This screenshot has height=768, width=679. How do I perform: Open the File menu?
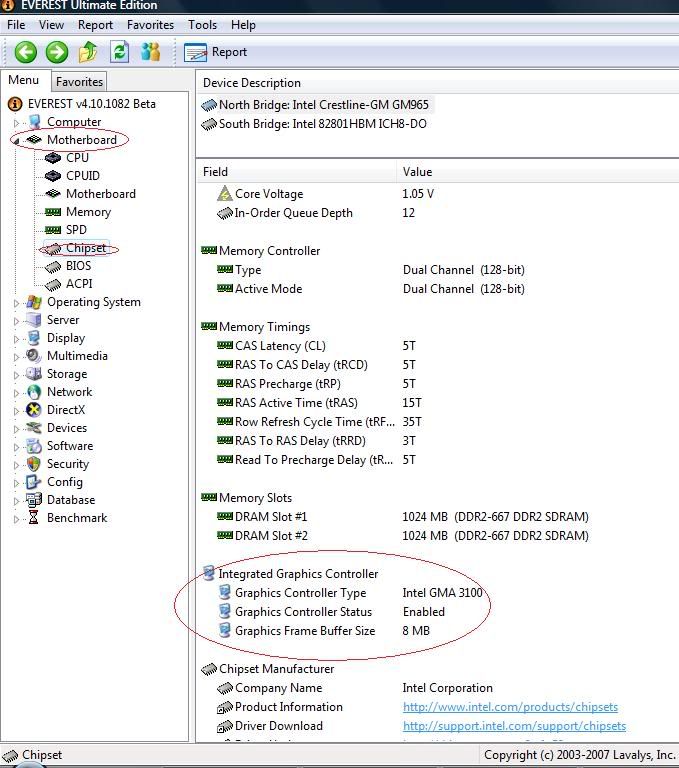click(16, 25)
